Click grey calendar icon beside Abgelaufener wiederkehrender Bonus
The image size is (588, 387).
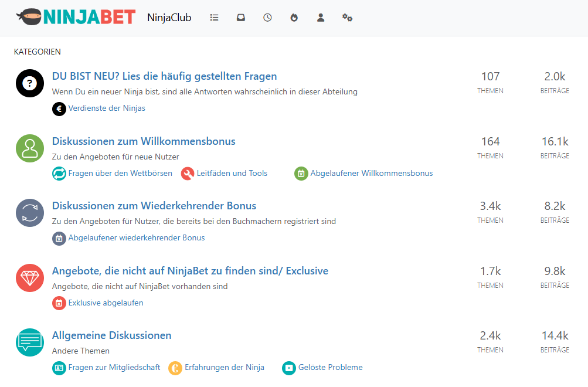pos(59,239)
